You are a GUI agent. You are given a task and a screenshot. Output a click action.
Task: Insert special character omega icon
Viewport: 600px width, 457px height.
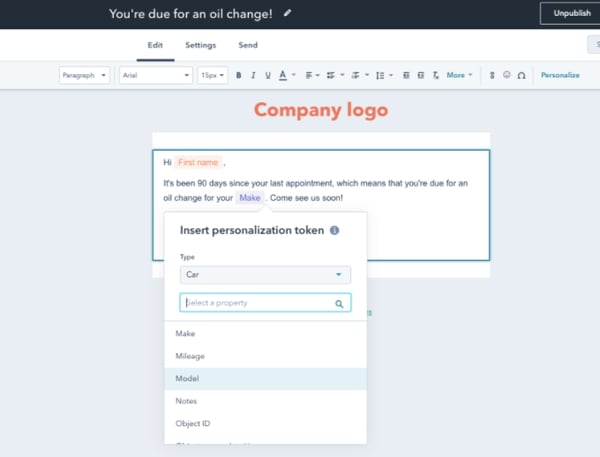tap(521, 75)
